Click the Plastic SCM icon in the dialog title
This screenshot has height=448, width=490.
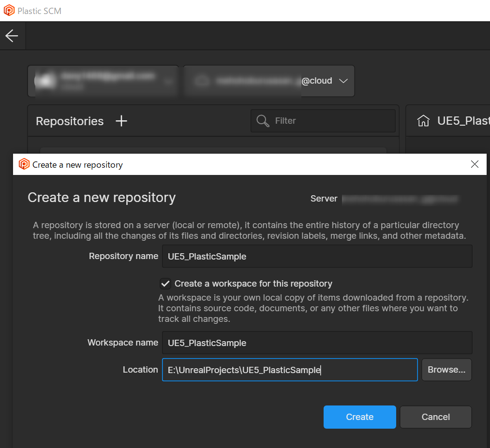24,164
